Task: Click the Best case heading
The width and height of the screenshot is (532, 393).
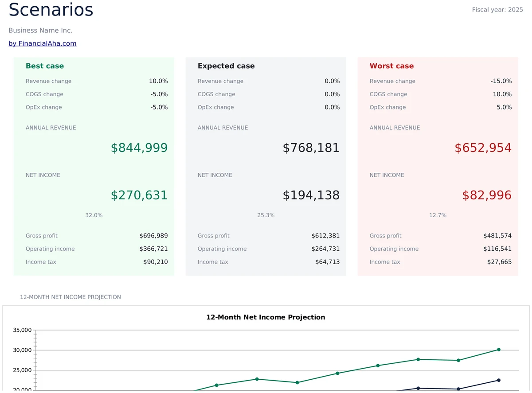Action: 45,66
